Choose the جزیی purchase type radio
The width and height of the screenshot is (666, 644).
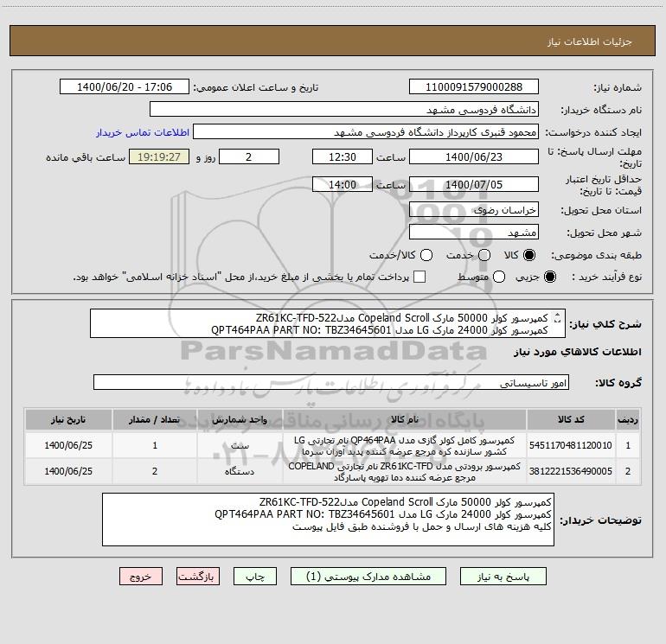coord(550,277)
